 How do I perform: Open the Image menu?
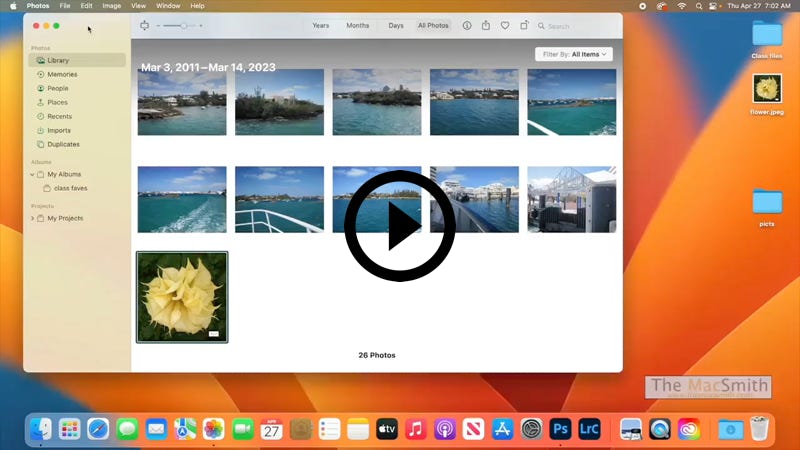[x=112, y=6]
